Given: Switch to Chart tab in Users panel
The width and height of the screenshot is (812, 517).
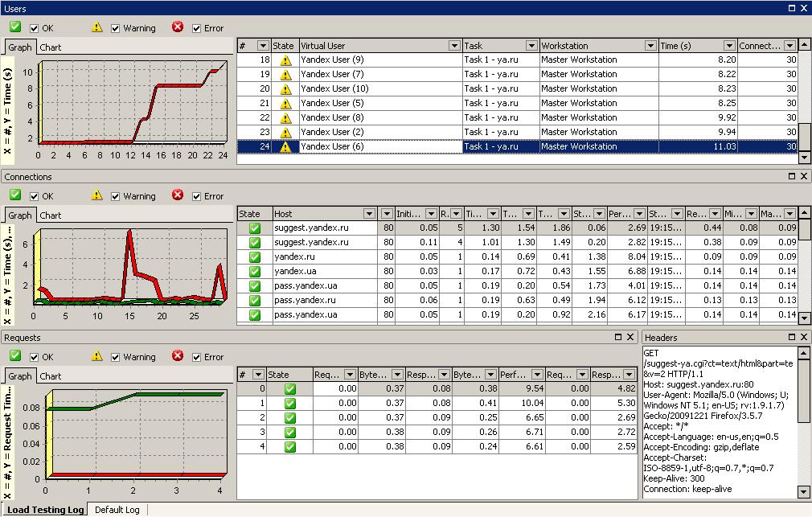Looking at the screenshot, I should pos(51,47).
